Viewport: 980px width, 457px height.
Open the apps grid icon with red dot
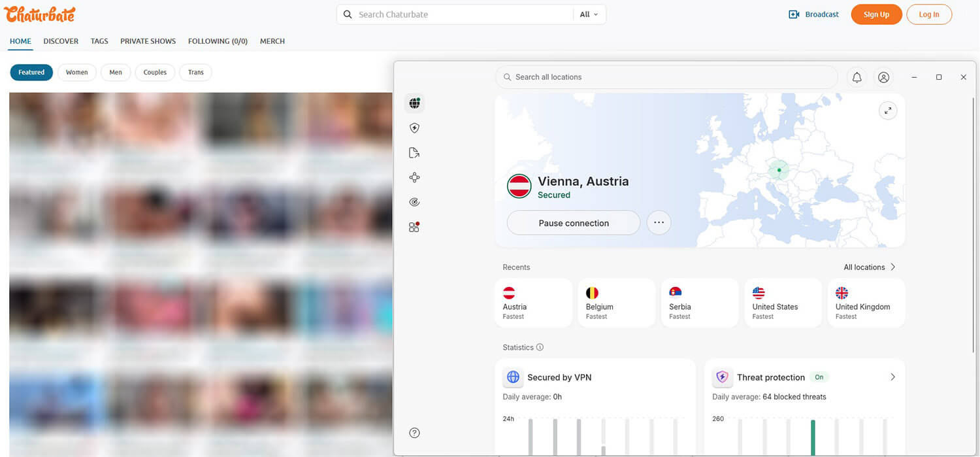[414, 227]
